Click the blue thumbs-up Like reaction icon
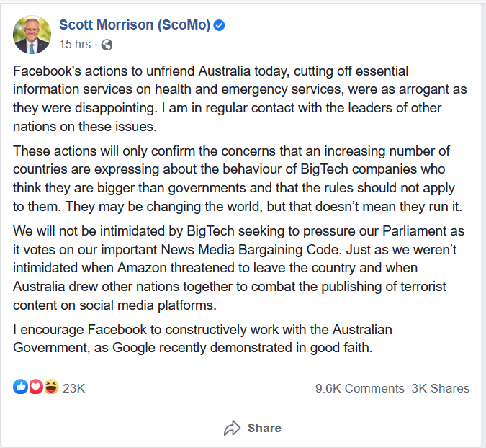 tap(21, 387)
